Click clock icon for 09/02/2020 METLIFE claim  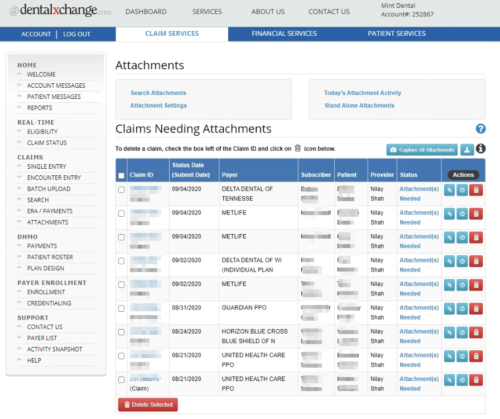coord(462,285)
